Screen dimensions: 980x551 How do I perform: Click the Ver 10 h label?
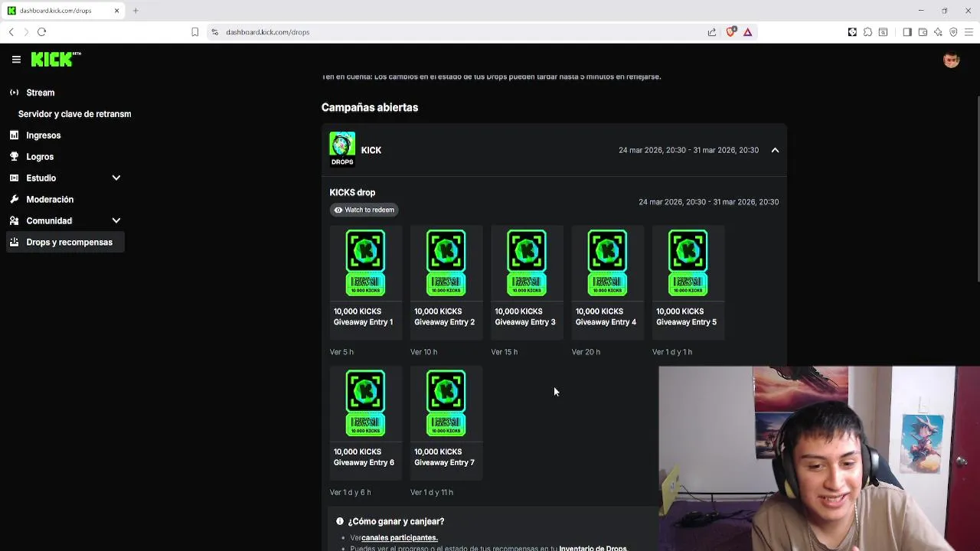(423, 352)
